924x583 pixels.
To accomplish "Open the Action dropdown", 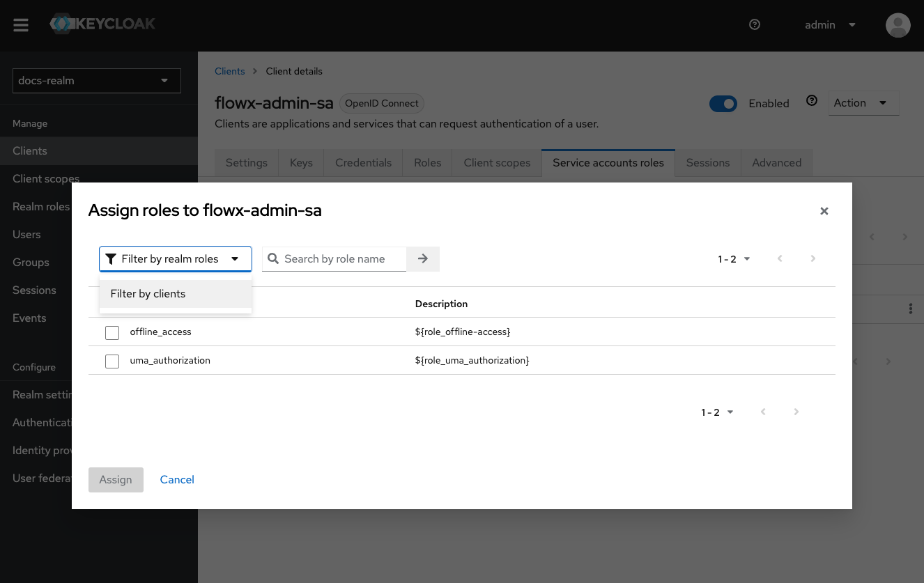I will tap(863, 103).
